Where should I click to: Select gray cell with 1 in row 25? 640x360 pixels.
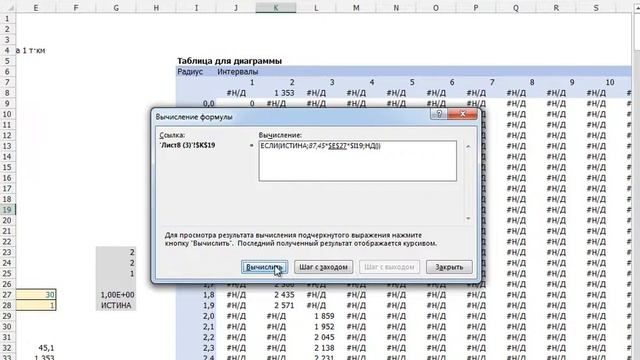point(116,273)
